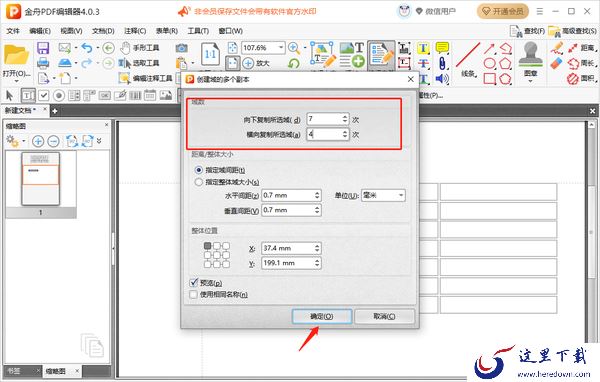Open the 单位 unit dropdown (毫米)
This screenshot has width=600, height=382.
[x=383, y=195]
